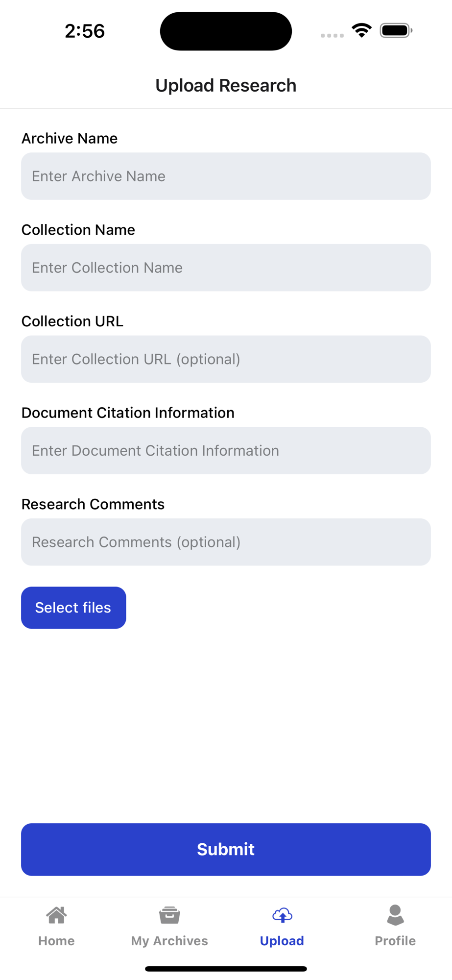Tap the Upload Research page title
The image size is (452, 980).
(226, 85)
